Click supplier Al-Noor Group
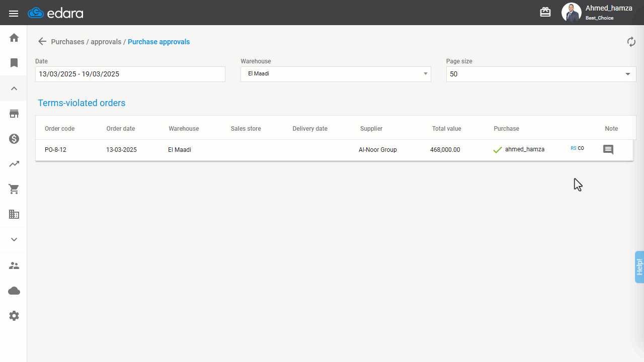Screen dimensions: 644x362 coord(378,150)
